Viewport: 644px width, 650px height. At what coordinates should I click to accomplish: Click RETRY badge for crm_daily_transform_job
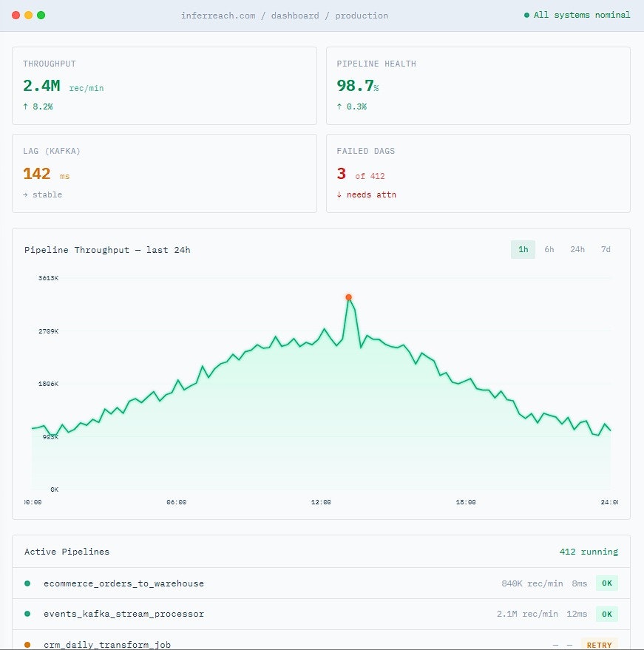coord(599,644)
